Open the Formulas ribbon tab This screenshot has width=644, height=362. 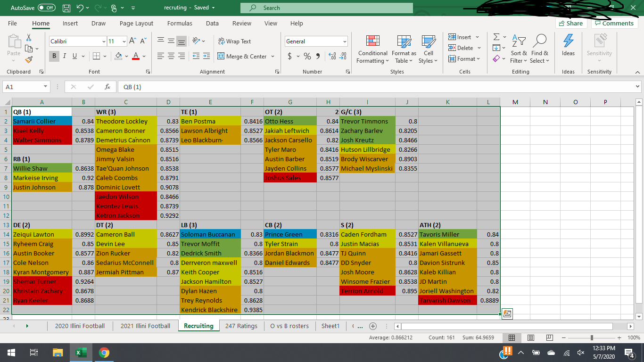point(180,23)
